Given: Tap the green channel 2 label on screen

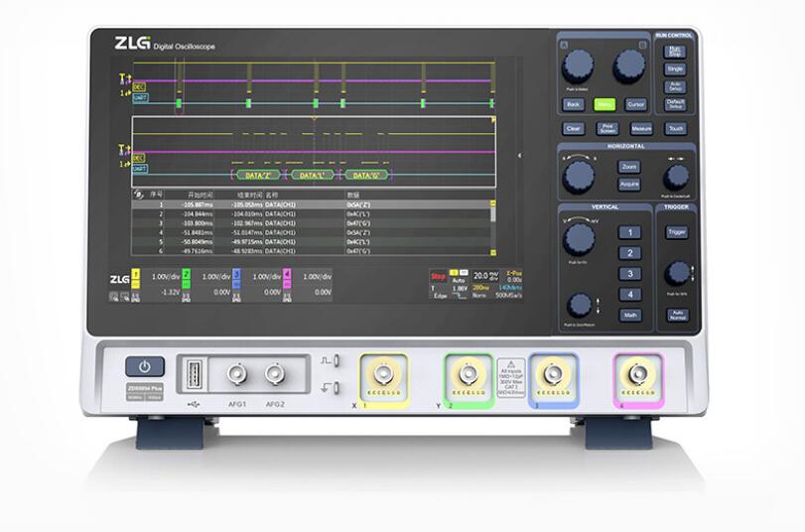Looking at the screenshot, I should [186, 279].
